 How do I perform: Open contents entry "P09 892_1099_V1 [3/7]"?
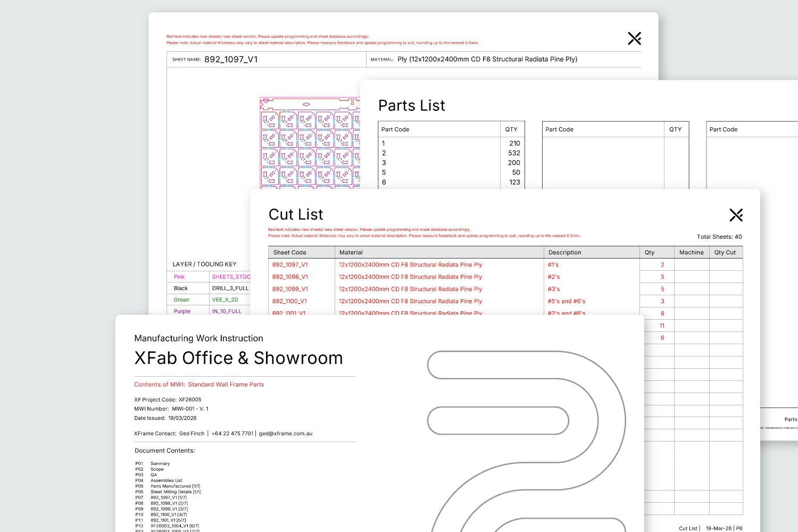162,509
